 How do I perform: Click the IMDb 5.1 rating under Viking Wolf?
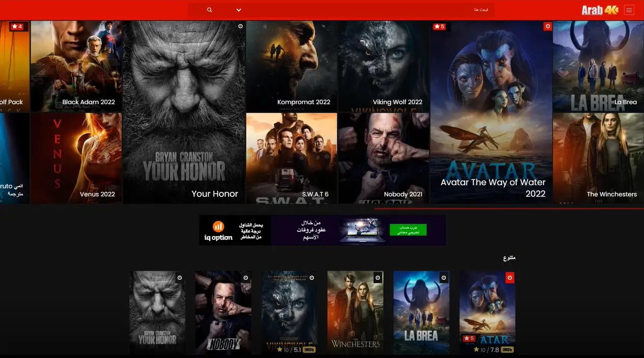pyautogui.click(x=296, y=350)
